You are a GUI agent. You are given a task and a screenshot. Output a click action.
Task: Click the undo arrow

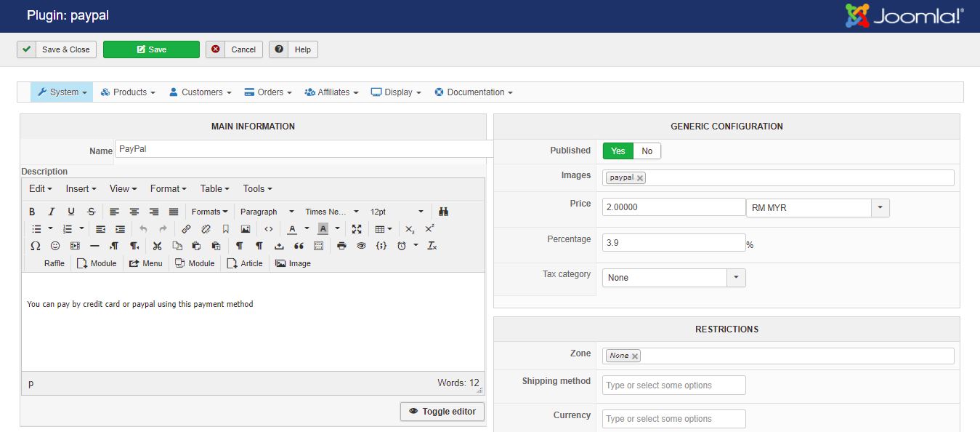tap(143, 229)
